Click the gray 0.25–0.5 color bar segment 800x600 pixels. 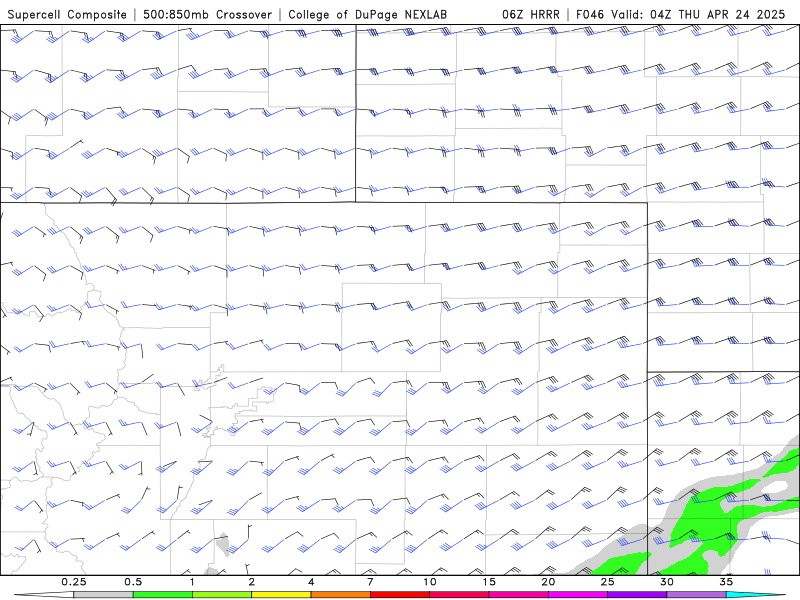[103, 595]
